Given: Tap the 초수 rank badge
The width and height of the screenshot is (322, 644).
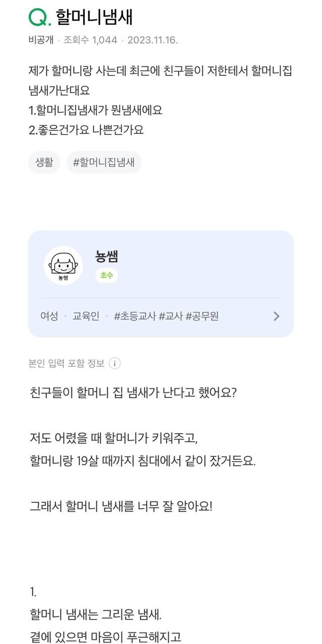Looking at the screenshot, I should pyautogui.click(x=106, y=275).
